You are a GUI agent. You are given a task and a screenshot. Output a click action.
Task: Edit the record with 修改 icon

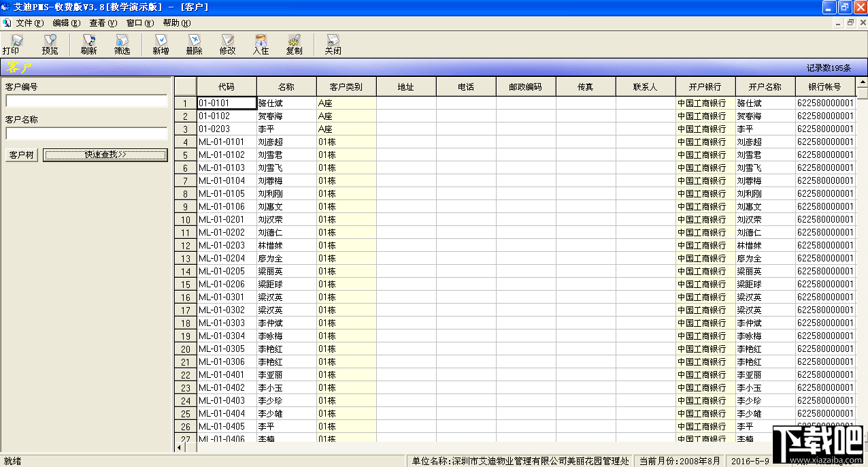[x=227, y=44]
